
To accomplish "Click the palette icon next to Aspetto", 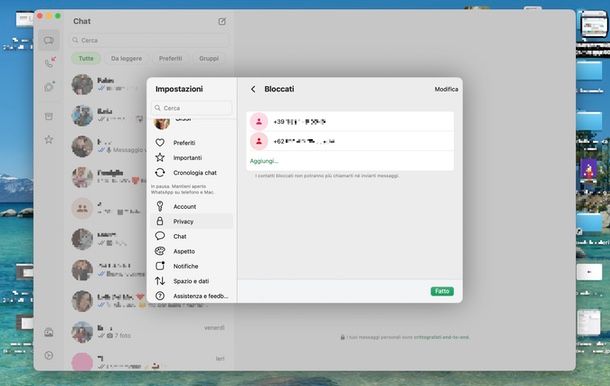I will tap(160, 251).
